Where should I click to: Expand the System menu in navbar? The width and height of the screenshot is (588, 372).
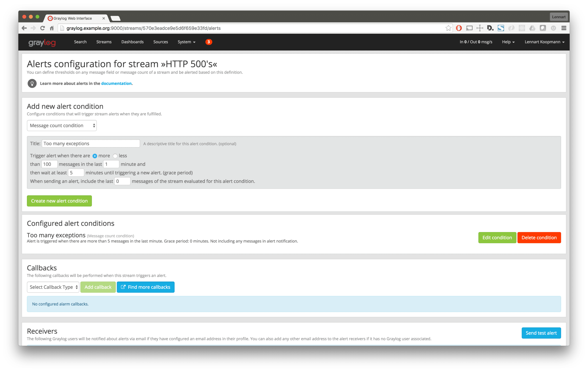pyautogui.click(x=186, y=42)
